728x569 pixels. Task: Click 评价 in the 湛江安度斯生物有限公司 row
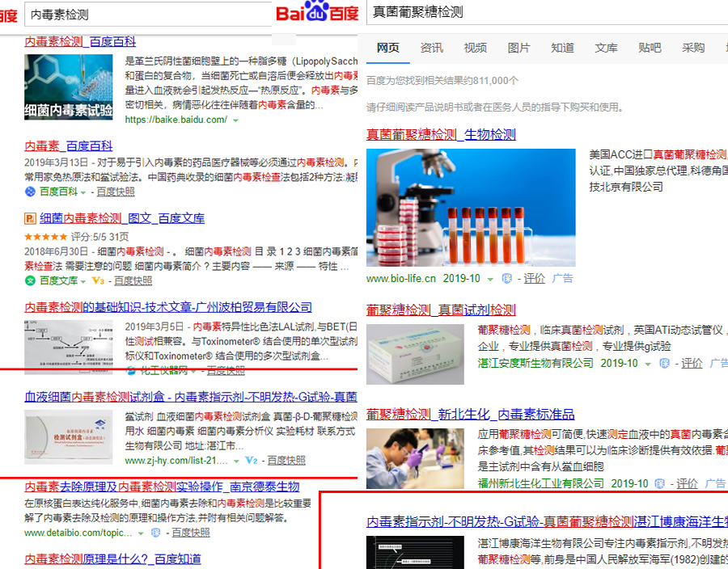(692, 363)
